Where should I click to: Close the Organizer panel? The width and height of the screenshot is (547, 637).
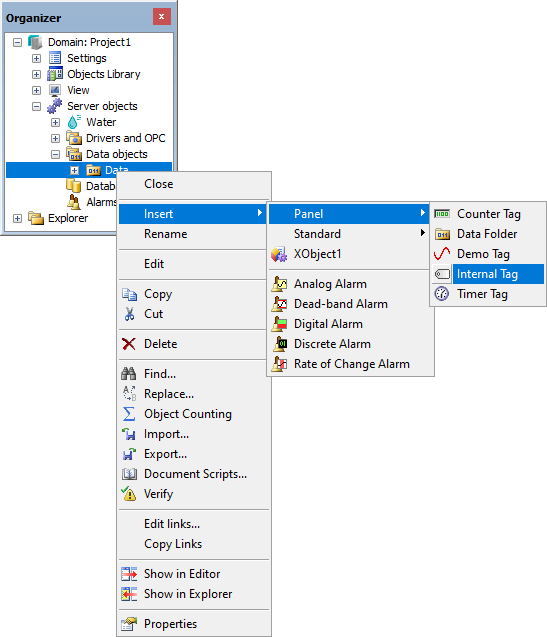click(x=162, y=17)
